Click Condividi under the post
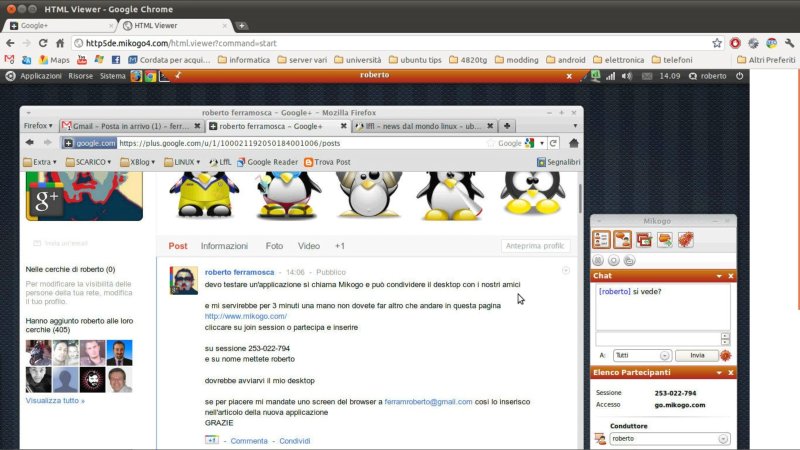 pyautogui.click(x=294, y=441)
